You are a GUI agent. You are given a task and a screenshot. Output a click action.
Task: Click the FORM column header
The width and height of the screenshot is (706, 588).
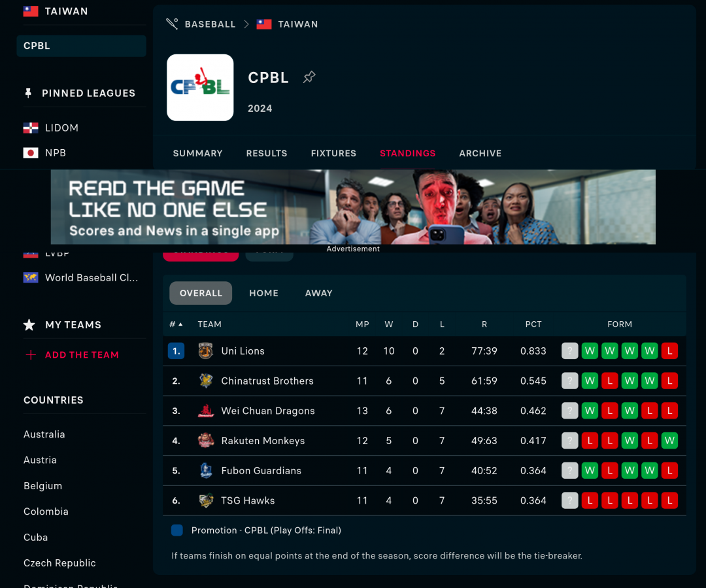[x=620, y=324]
